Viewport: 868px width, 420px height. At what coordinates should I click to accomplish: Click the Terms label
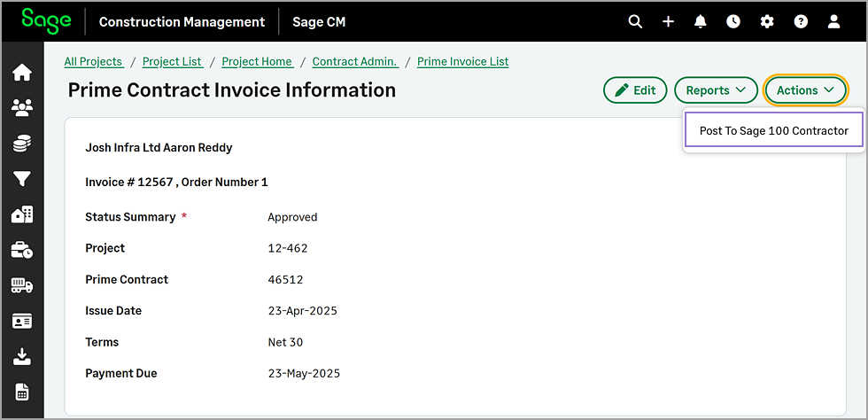(102, 342)
